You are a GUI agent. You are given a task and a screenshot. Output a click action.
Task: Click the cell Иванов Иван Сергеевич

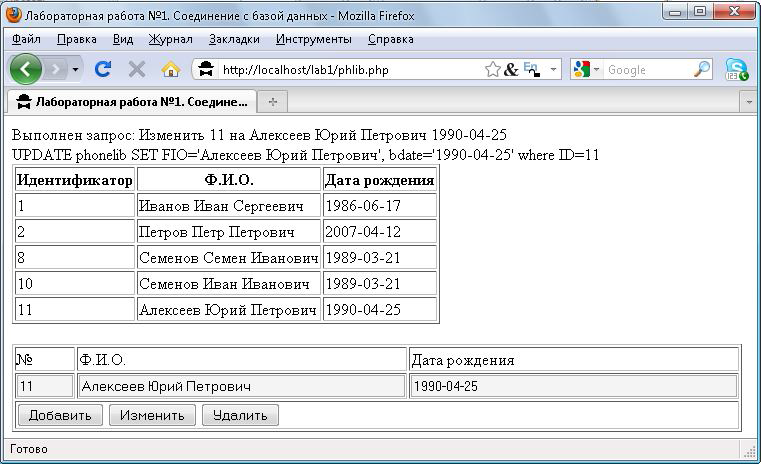click(229, 206)
